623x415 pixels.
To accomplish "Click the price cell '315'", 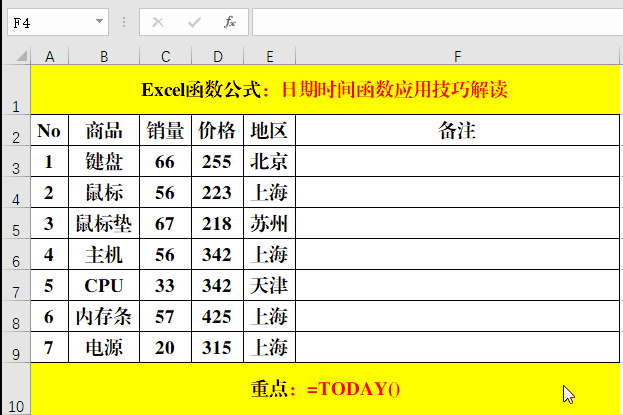I will tap(218, 347).
